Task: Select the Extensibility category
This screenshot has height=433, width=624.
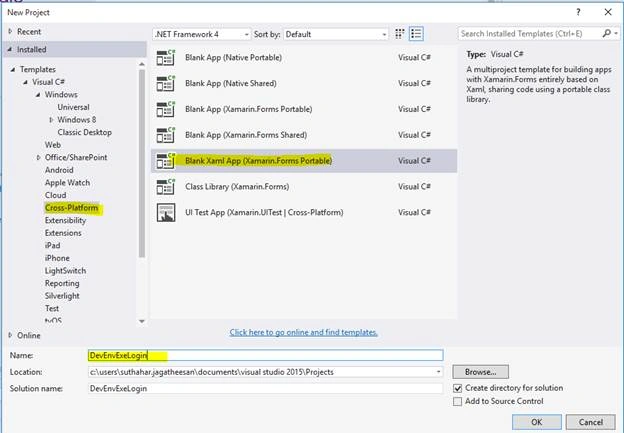Action: point(65,220)
